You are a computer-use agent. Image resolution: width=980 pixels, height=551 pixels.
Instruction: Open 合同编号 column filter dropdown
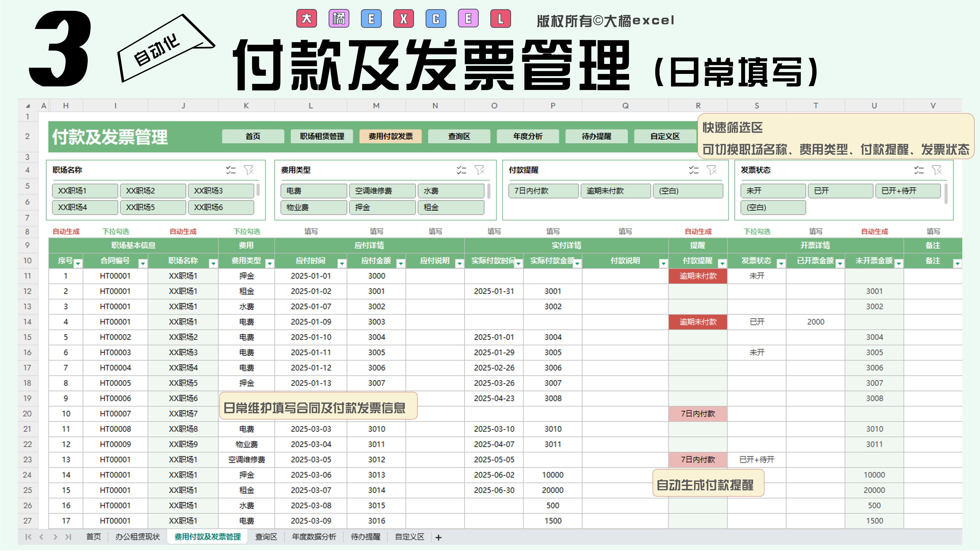pos(143,263)
